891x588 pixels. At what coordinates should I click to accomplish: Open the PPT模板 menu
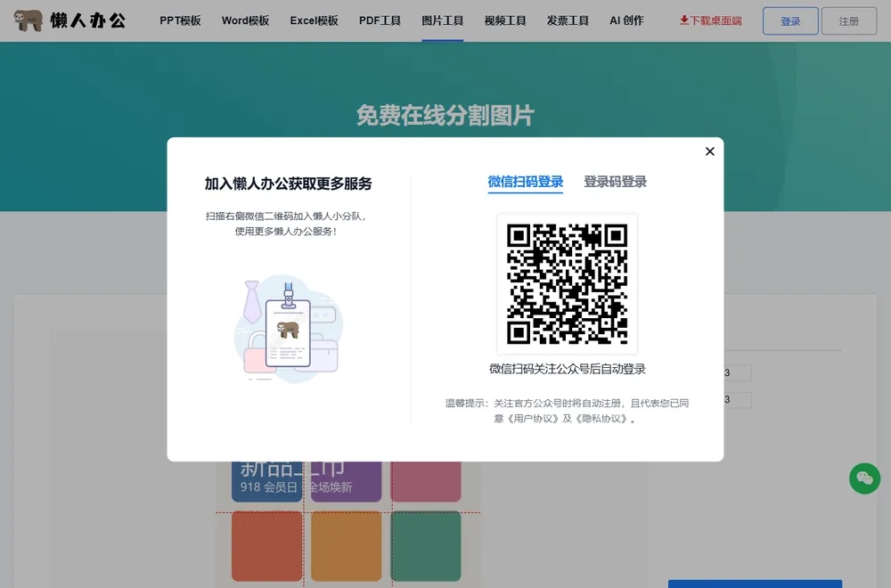(180, 20)
